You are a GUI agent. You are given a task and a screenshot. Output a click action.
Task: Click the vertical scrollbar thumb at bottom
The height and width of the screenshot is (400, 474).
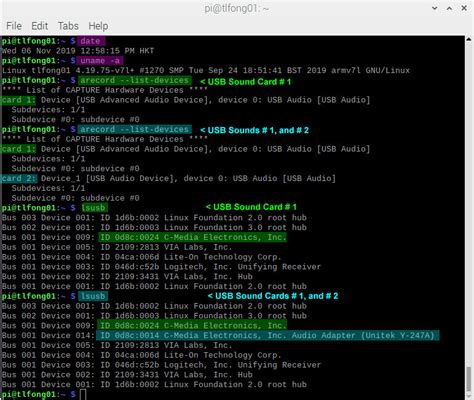[469, 381]
